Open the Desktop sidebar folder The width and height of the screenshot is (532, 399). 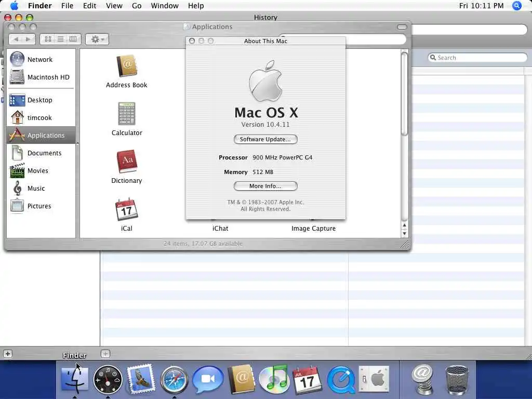tap(40, 100)
